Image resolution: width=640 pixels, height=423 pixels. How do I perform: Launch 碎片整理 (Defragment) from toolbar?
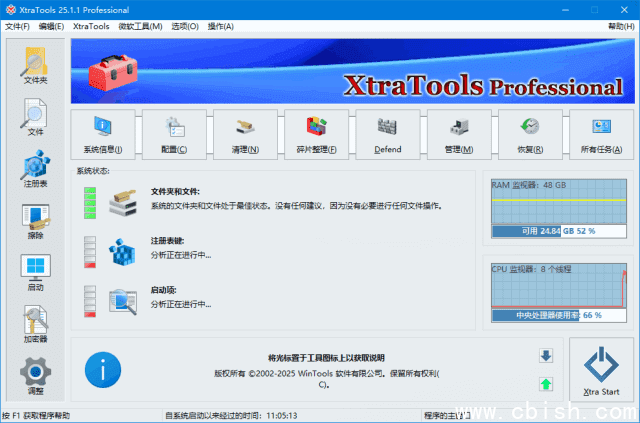coord(317,134)
